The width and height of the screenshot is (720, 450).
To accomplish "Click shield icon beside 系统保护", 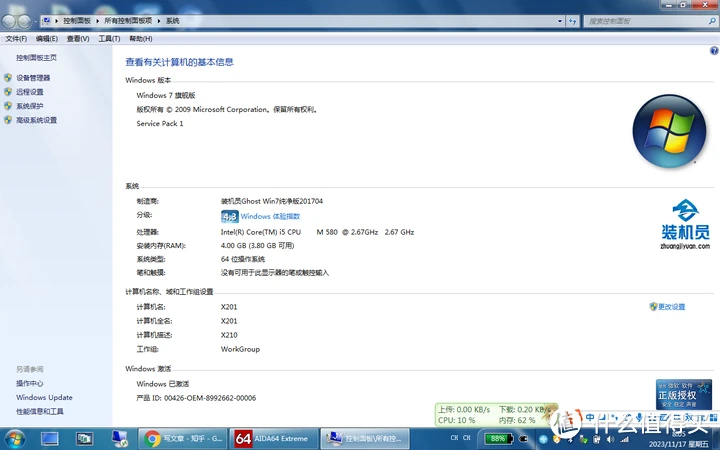I will pyautogui.click(x=8, y=106).
